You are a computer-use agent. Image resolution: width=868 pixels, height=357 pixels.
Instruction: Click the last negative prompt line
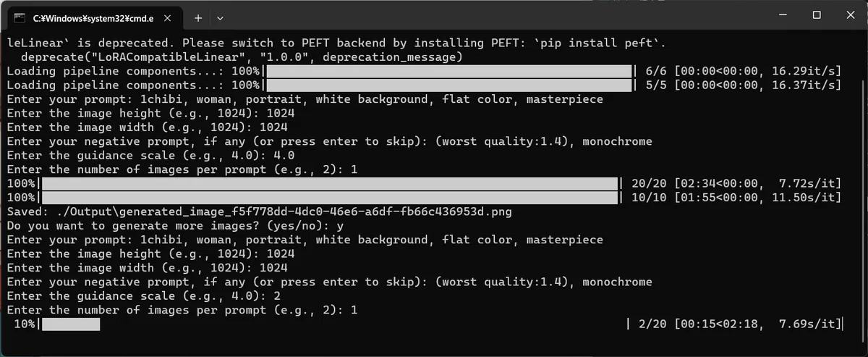(x=329, y=282)
